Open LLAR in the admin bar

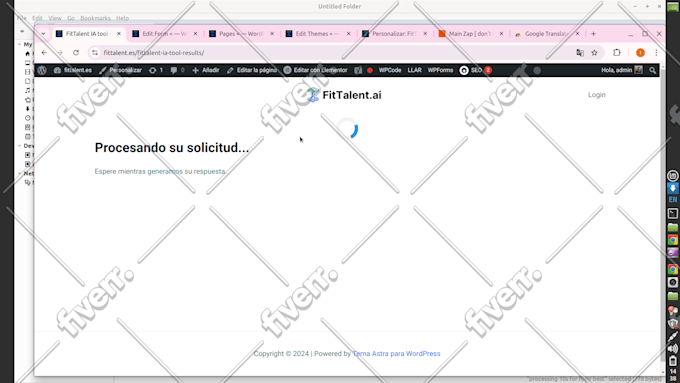point(414,70)
